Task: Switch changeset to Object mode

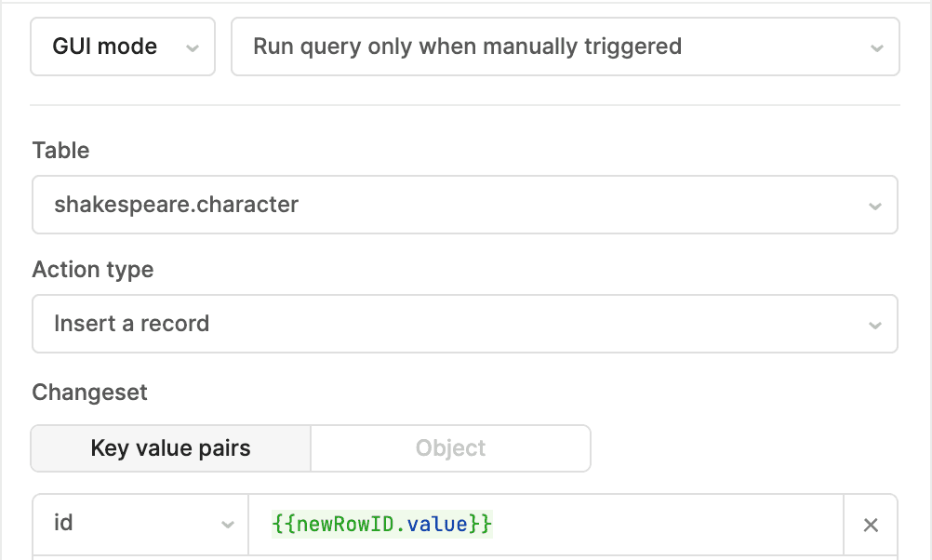Action: point(450,448)
